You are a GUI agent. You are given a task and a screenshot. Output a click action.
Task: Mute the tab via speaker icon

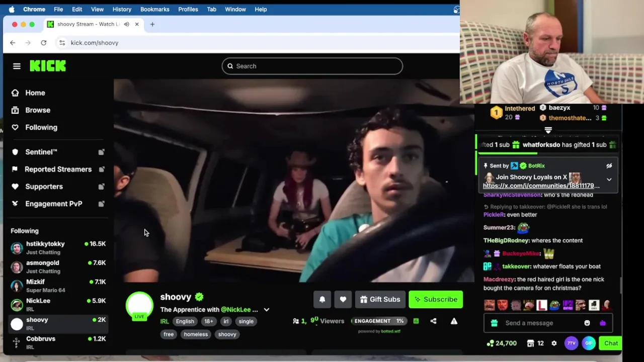tap(126, 24)
